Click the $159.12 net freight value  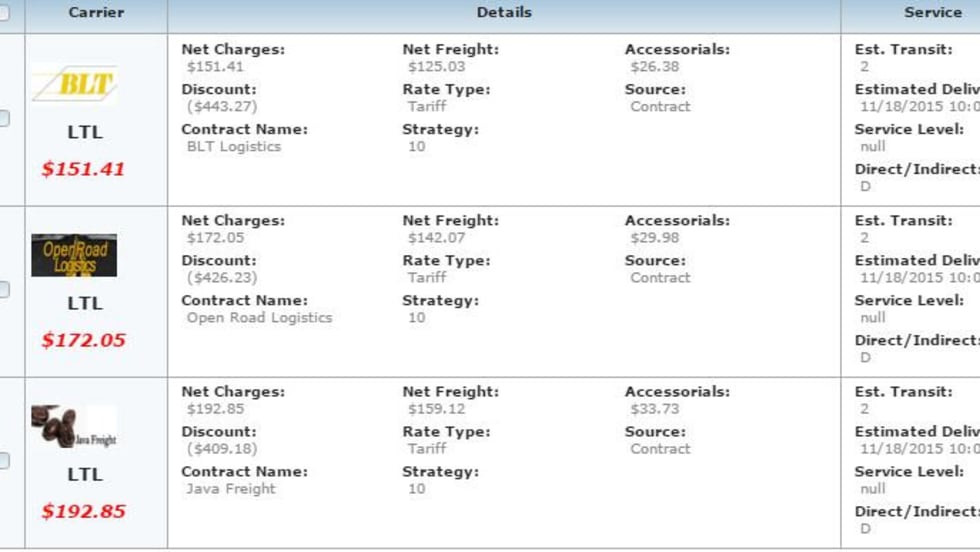(436, 409)
